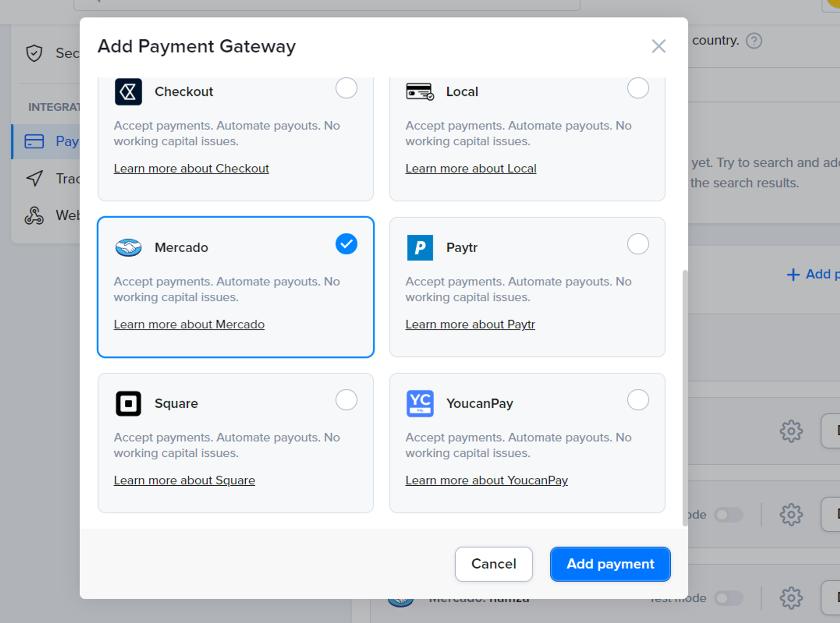Screen dimensions: 840x623
Task: Toggle the Test mode switch in bottom row
Action: pos(729,598)
